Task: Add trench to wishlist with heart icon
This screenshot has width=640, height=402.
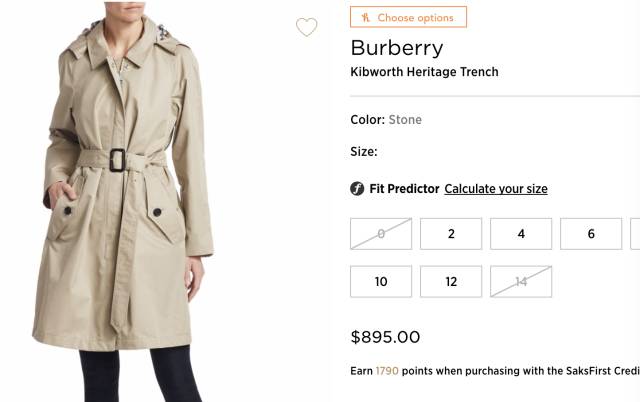Action: click(306, 28)
